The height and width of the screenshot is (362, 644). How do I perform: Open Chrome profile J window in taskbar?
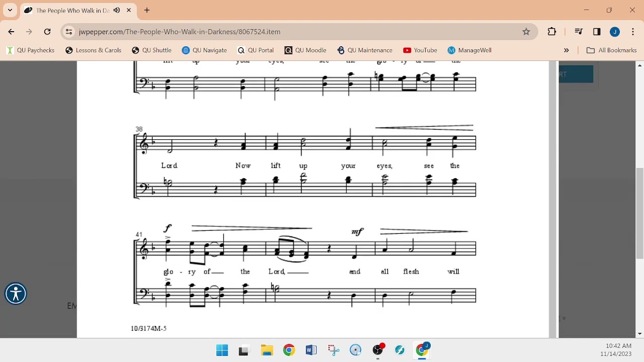pos(422,350)
